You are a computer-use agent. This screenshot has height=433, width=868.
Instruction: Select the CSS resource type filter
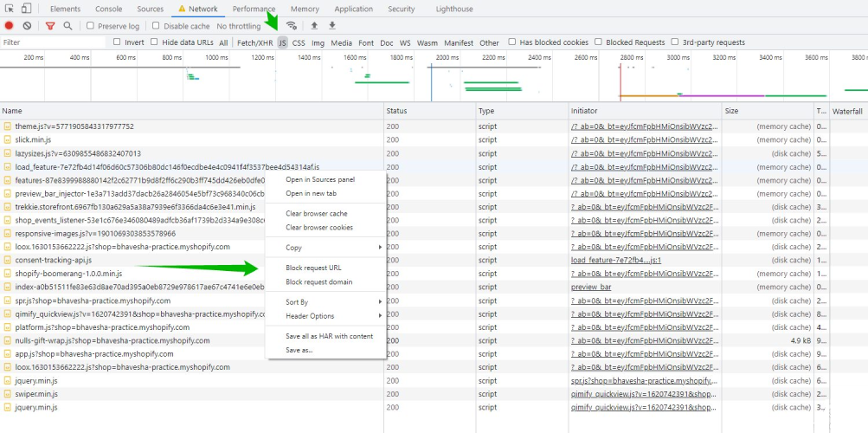[x=299, y=42]
